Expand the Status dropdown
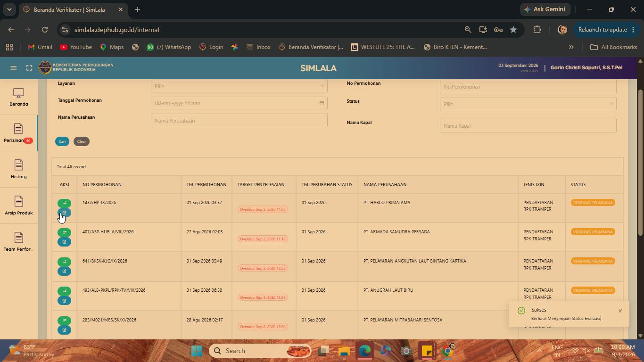The height and width of the screenshot is (362, 644). click(x=528, y=104)
